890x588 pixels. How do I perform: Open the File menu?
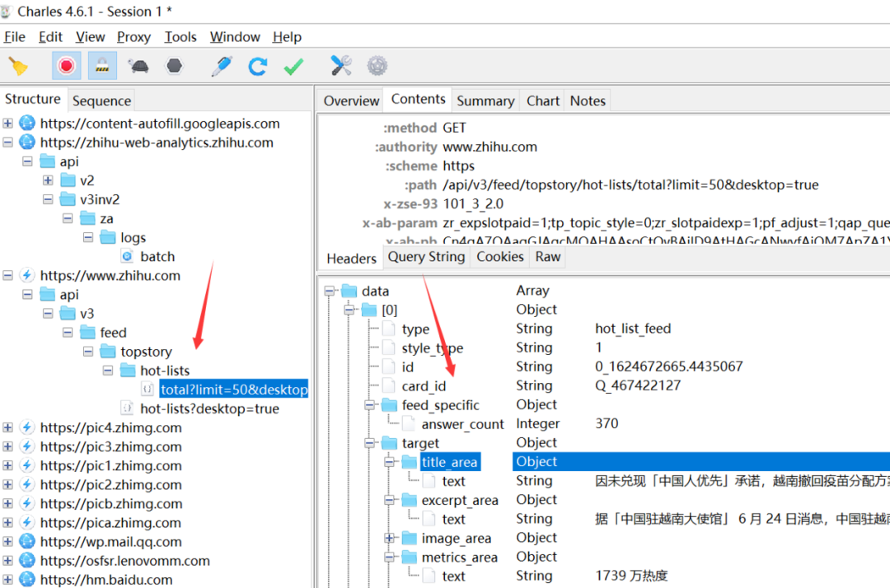pyautogui.click(x=15, y=37)
